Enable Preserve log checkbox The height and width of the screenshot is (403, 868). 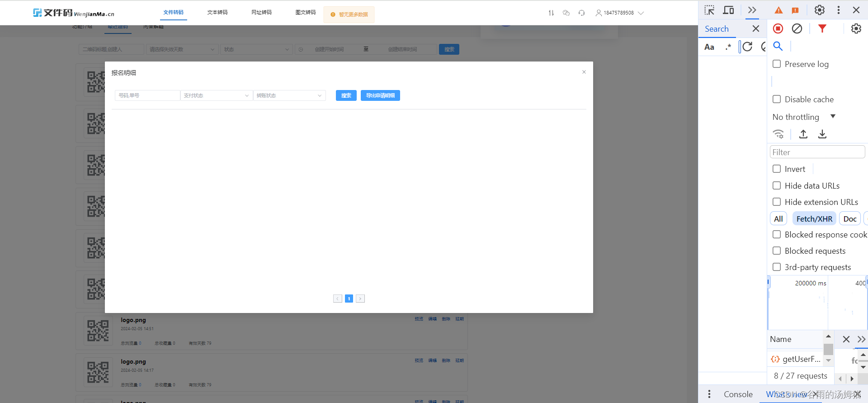[x=777, y=64]
